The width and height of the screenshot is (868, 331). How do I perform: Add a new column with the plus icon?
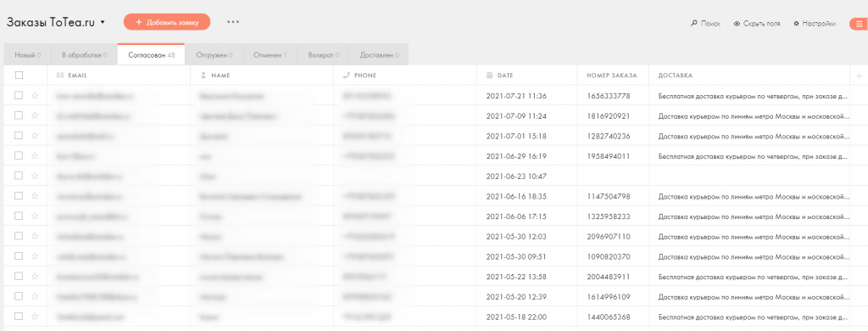(x=860, y=76)
